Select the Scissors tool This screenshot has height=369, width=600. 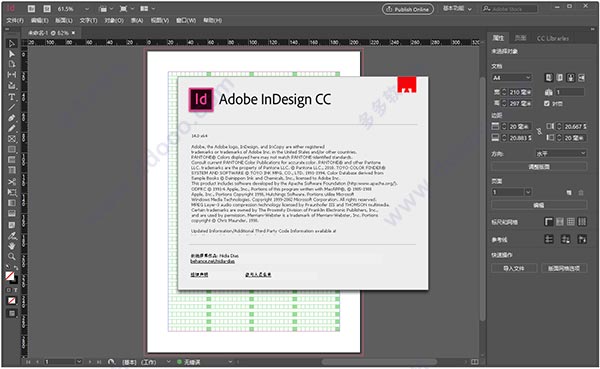tap(11, 181)
